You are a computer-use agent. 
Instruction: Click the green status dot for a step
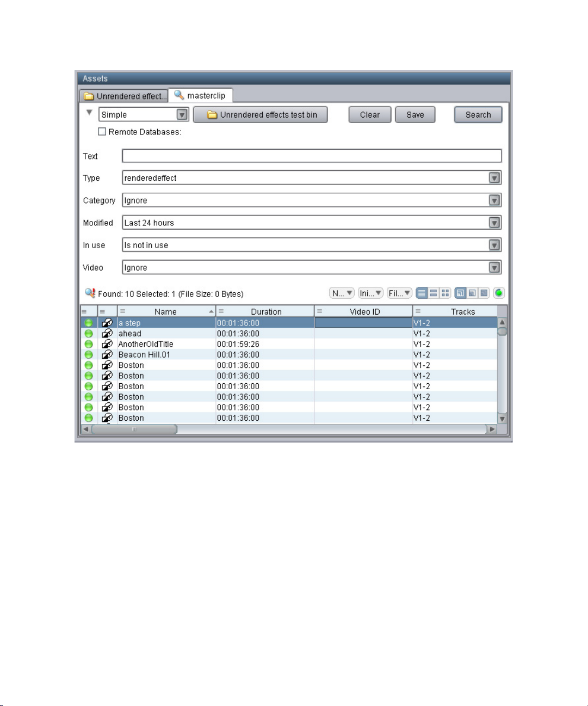coord(89,323)
